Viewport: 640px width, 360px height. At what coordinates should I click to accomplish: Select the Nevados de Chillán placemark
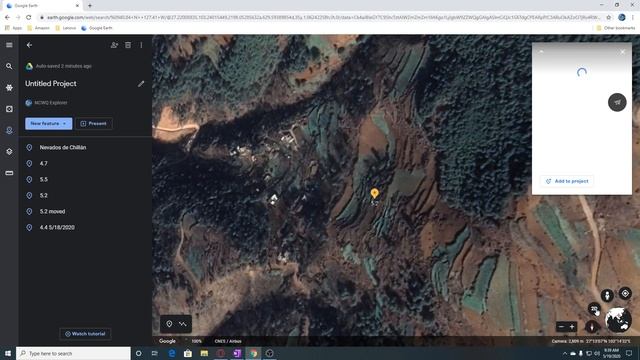(x=86, y=147)
